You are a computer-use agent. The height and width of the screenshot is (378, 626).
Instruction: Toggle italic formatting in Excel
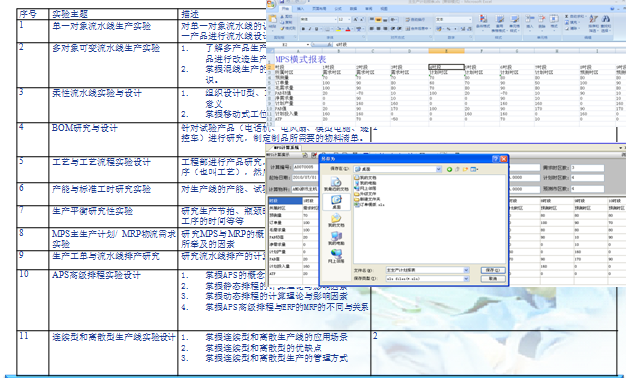pyautogui.click(x=310, y=29)
